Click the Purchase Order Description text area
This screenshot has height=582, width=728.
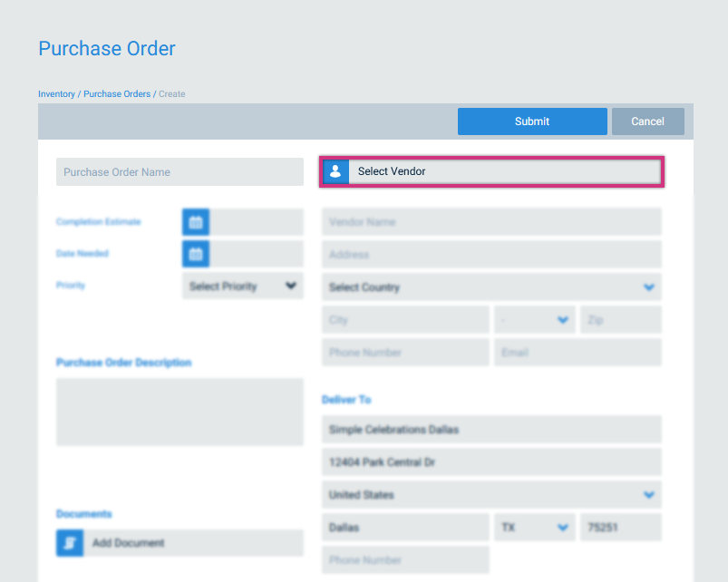click(x=179, y=412)
